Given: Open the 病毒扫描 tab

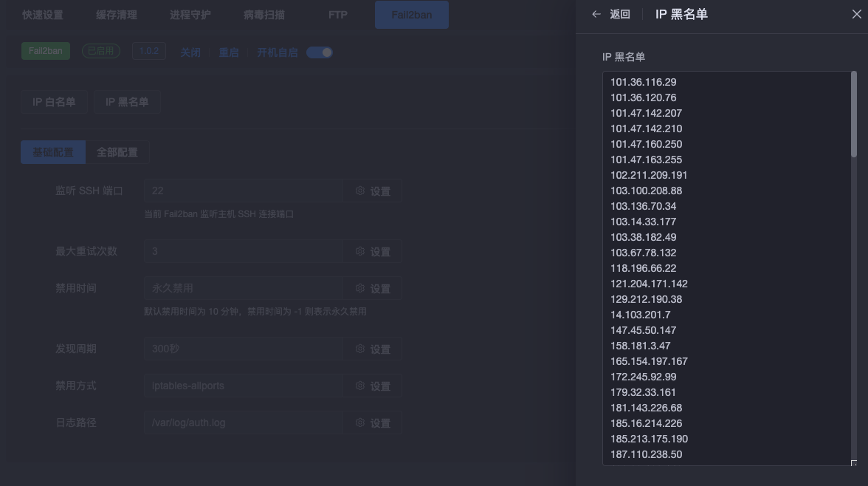Looking at the screenshot, I should 263,15.
